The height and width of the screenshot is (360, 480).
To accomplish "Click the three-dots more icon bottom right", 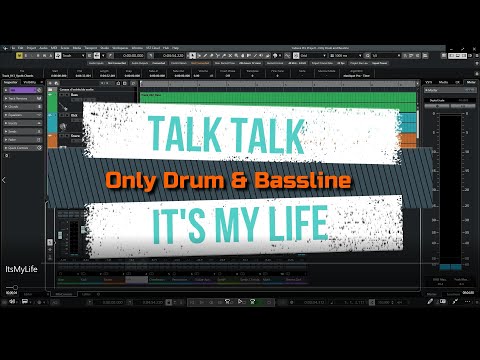I will click(467, 302).
